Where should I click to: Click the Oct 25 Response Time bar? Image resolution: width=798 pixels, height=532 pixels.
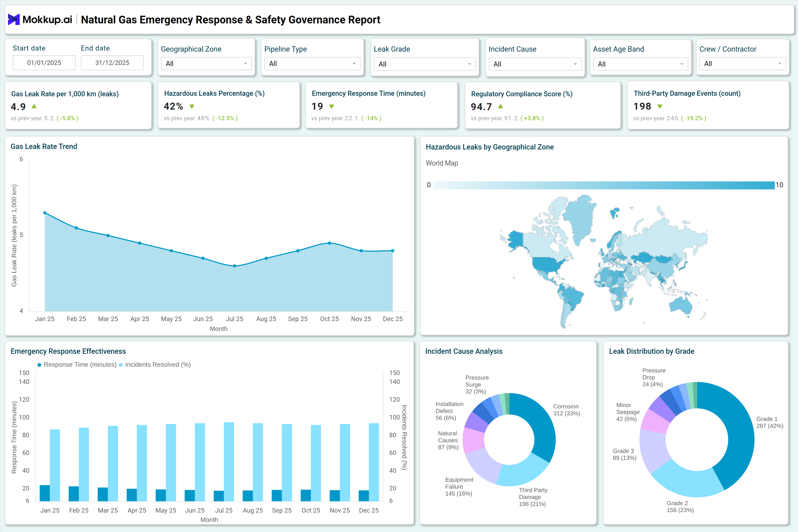tap(306, 495)
